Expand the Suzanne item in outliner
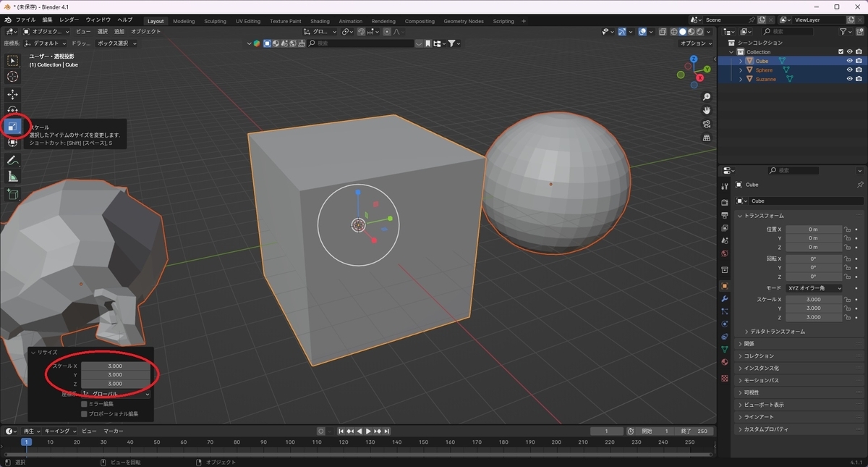 click(x=741, y=79)
